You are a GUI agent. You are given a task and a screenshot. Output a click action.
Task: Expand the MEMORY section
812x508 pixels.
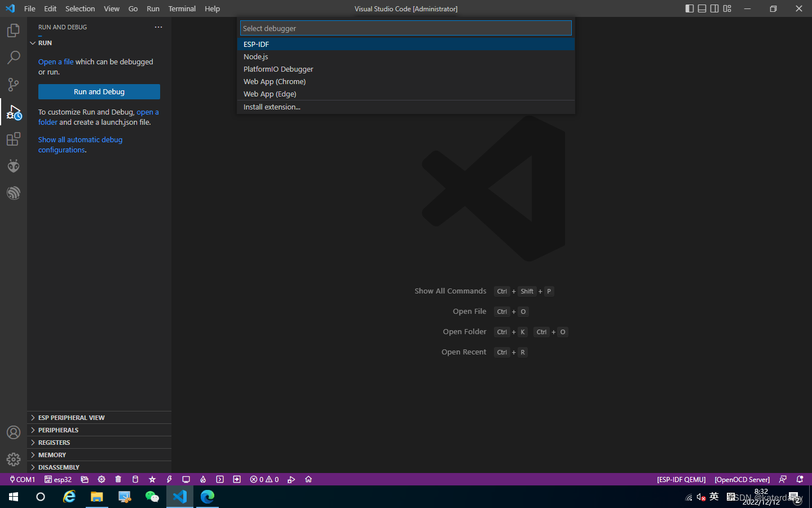click(99, 455)
